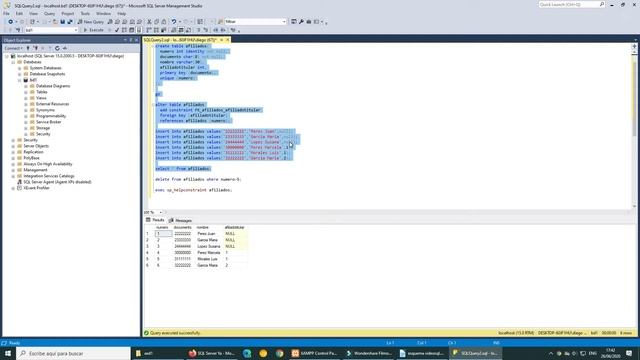Expand the Tables folder
640x360 pixels.
(26, 92)
